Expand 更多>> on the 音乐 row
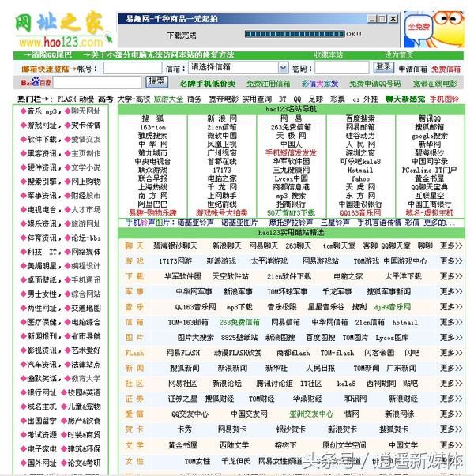Screen dimensions: 474x476 click(451, 307)
